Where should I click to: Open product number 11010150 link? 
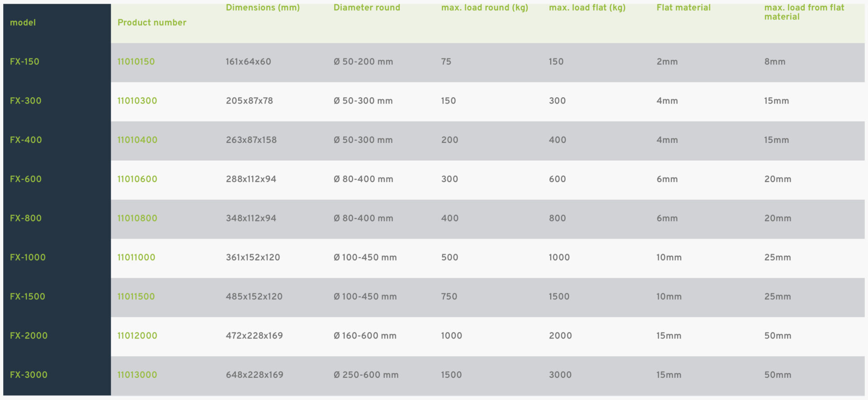(136, 62)
